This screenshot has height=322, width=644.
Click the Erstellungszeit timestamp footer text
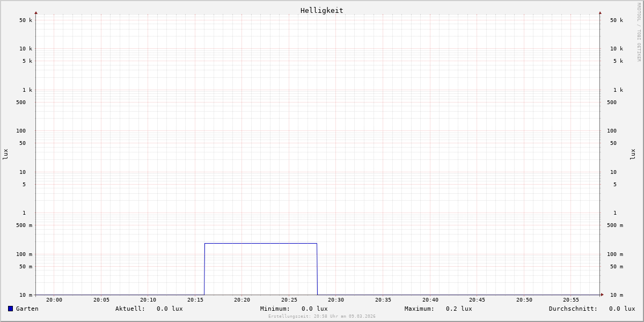322,317
